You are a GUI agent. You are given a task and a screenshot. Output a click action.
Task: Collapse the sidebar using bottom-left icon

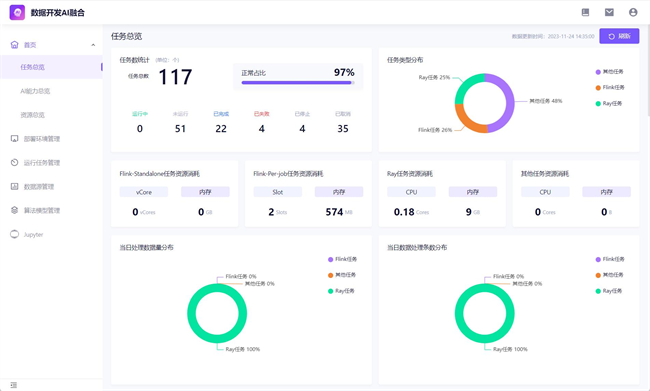click(13, 385)
